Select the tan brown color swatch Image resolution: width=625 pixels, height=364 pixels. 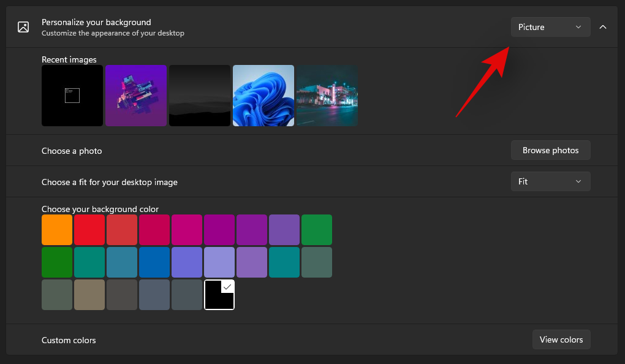coord(89,295)
